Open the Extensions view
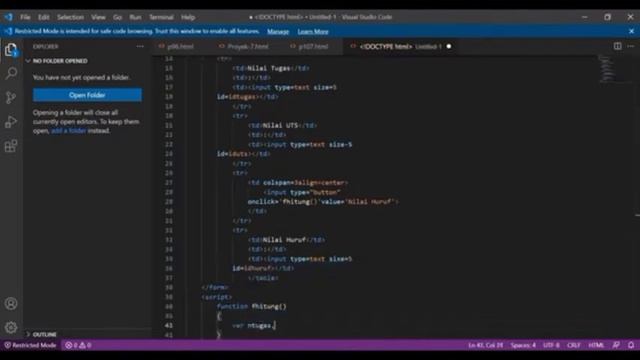 pos(11,146)
